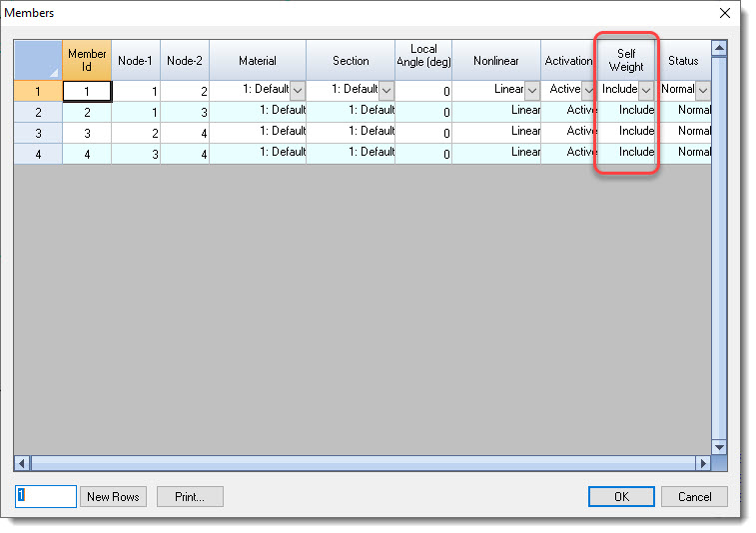Click the Print... button
This screenshot has width=756, height=533.
(190, 496)
